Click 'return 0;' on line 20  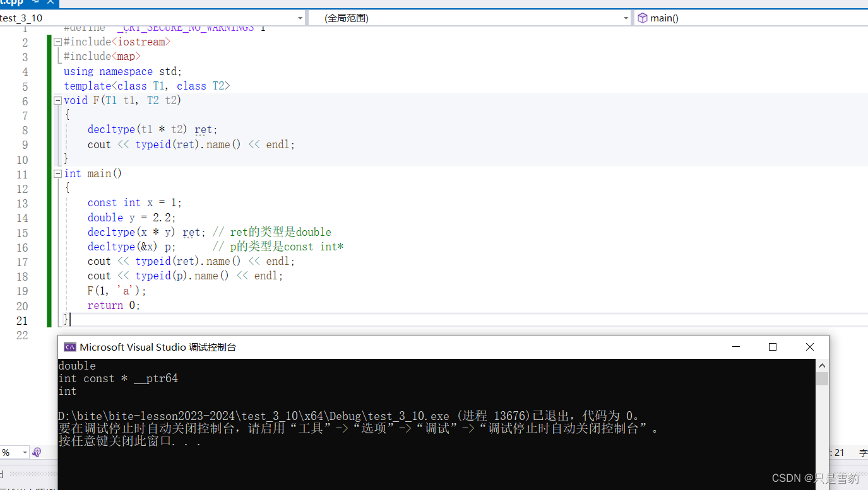(114, 305)
